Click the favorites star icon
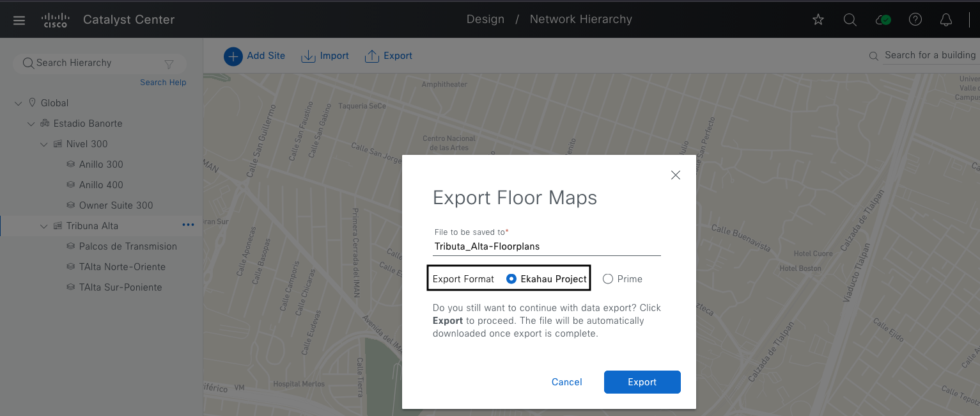The height and width of the screenshot is (416, 980). coord(818,20)
